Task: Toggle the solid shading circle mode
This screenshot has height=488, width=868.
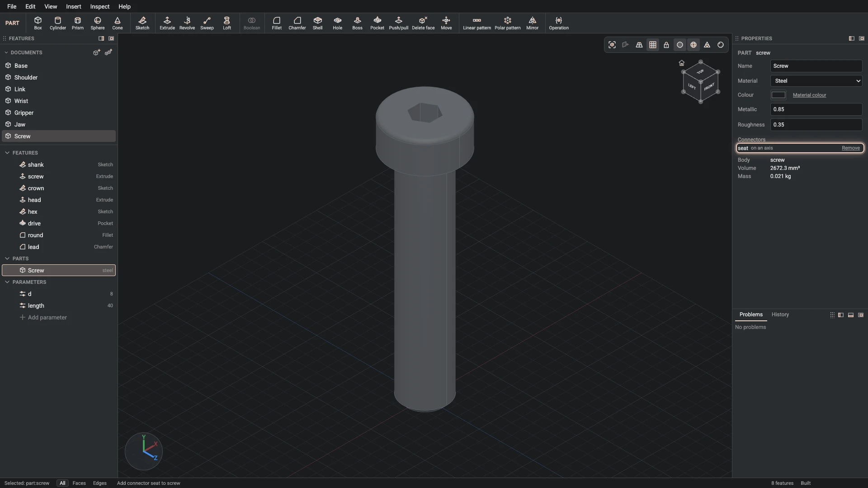Action: 680,45
